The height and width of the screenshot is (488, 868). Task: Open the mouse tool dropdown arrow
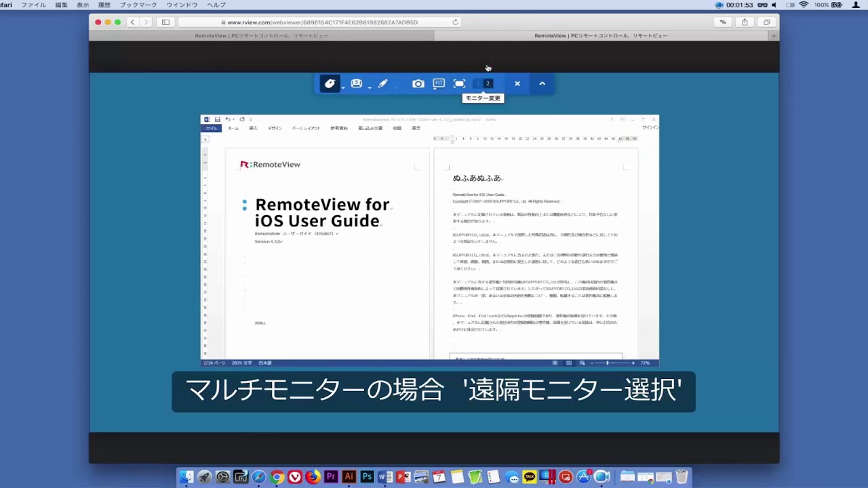pyautogui.click(x=343, y=87)
